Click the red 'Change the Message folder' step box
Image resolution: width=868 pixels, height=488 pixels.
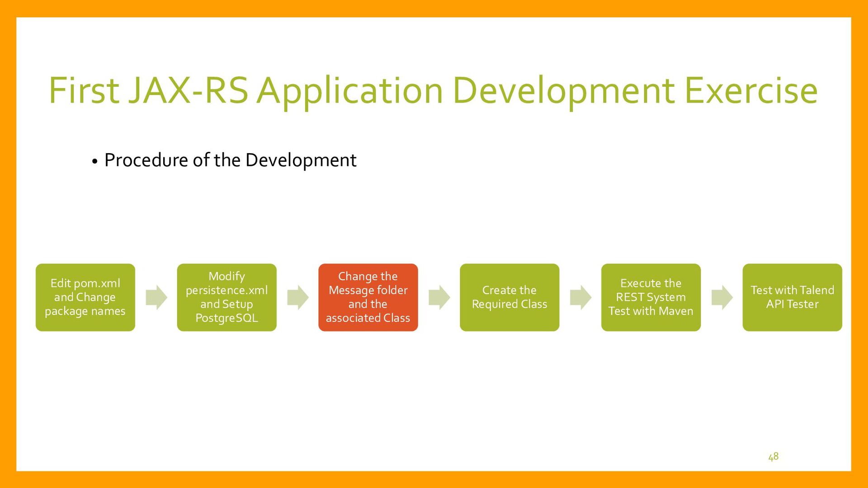(368, 297)
